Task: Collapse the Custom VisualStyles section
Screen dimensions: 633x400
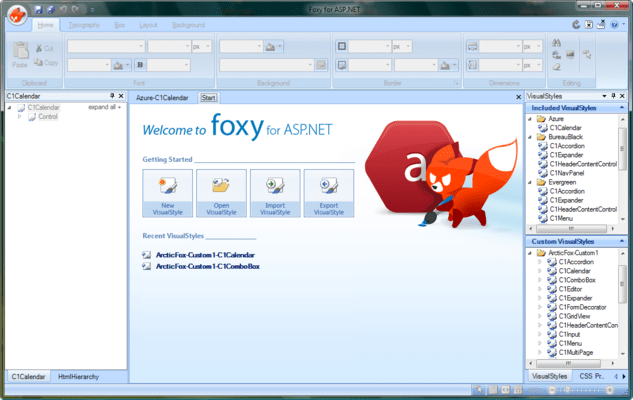Action: tap(622, 241)
